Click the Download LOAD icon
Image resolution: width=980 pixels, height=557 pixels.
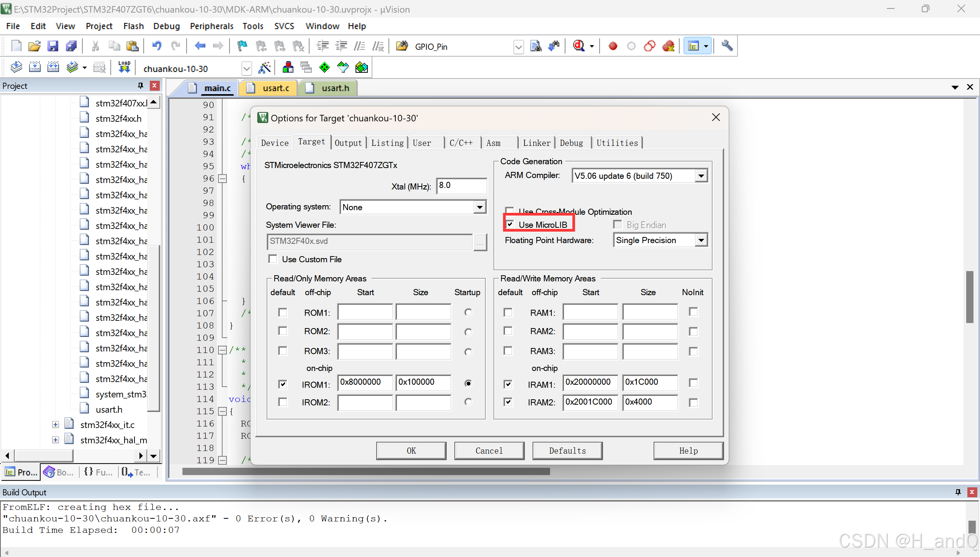point(124,68)
